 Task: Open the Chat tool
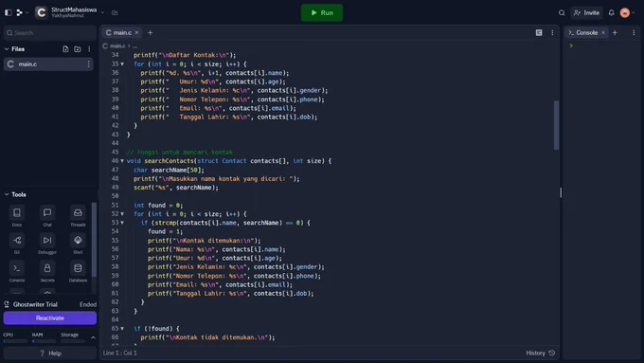[47, 216]
